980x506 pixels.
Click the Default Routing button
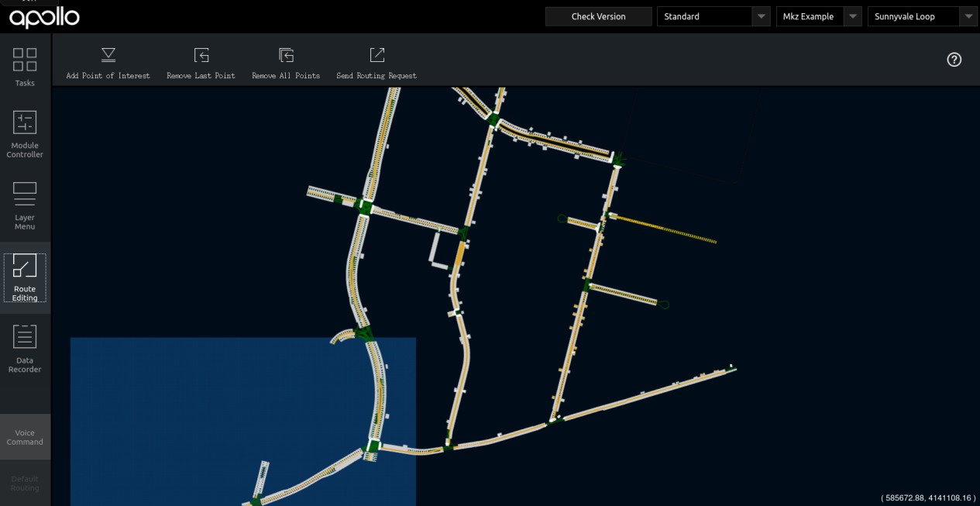click(x=25, y=484)
